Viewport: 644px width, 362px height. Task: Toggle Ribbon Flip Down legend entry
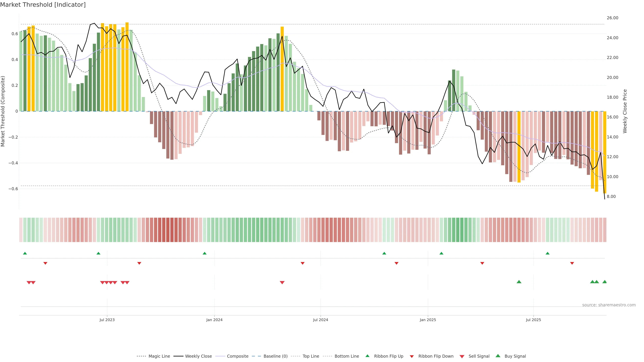436,356
